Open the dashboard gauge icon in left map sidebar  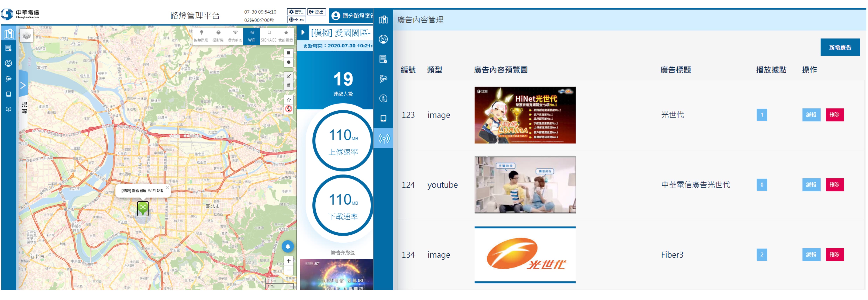[8, 63]
